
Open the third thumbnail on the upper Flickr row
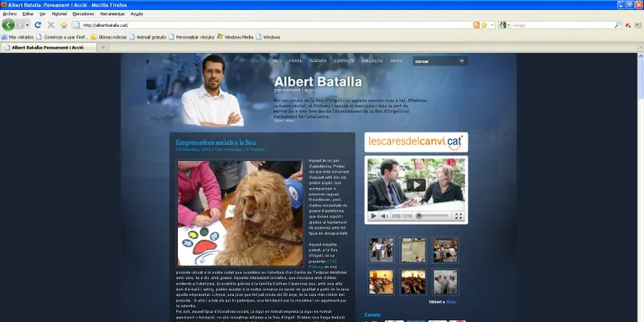pyautogui.click(x=445, y=250)
